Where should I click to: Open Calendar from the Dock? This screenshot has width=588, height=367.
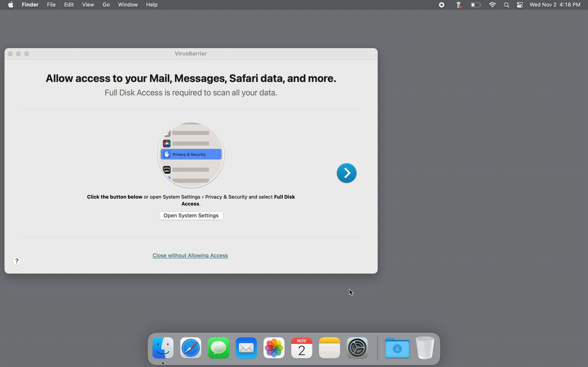pyautogui.click(x=301, y=348)
